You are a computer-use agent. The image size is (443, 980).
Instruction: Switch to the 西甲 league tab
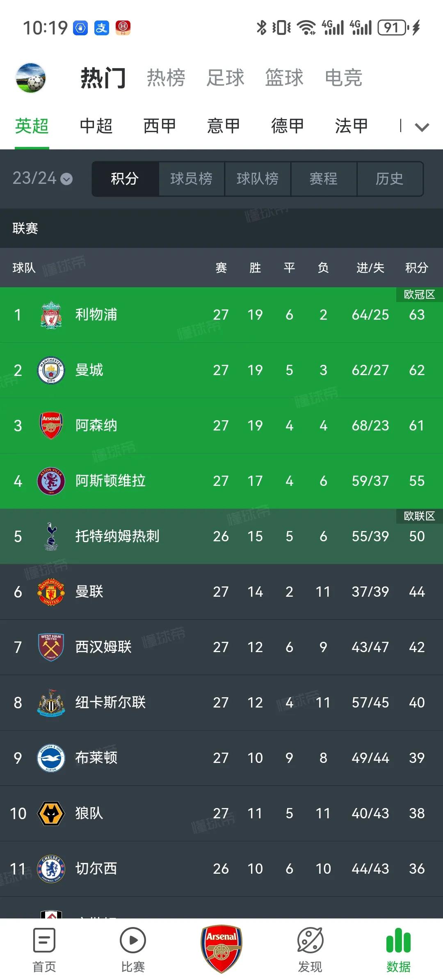pyautogui.click(x=160, y=126)
